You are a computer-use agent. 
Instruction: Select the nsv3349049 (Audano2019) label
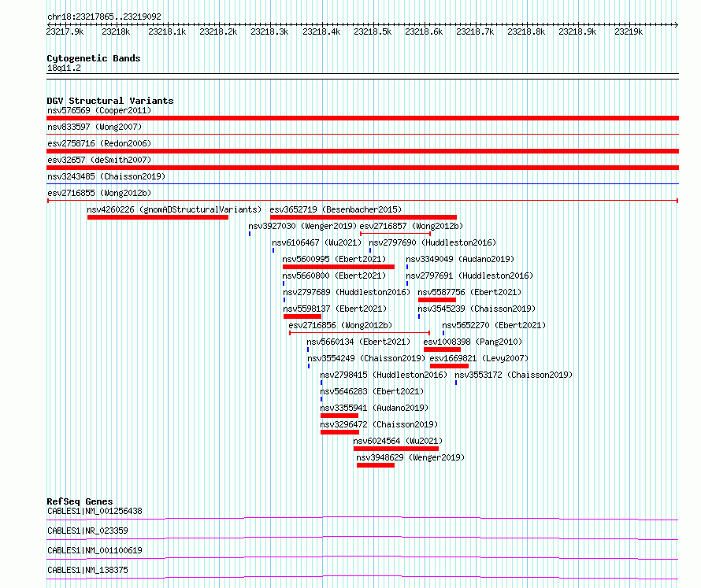point(460,259)
